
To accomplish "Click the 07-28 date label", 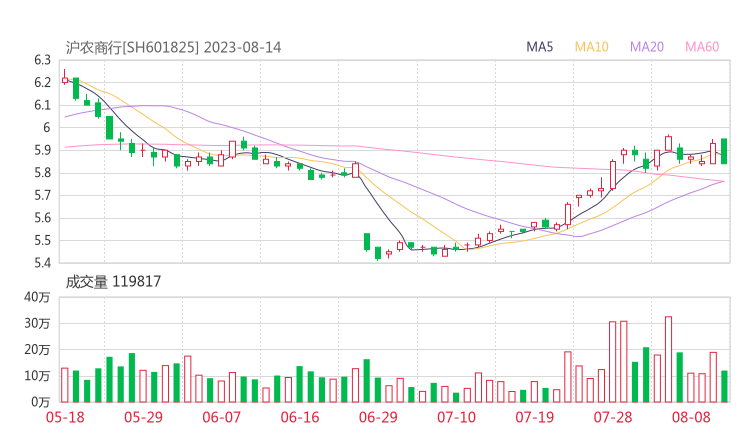I will coord(613,417).
